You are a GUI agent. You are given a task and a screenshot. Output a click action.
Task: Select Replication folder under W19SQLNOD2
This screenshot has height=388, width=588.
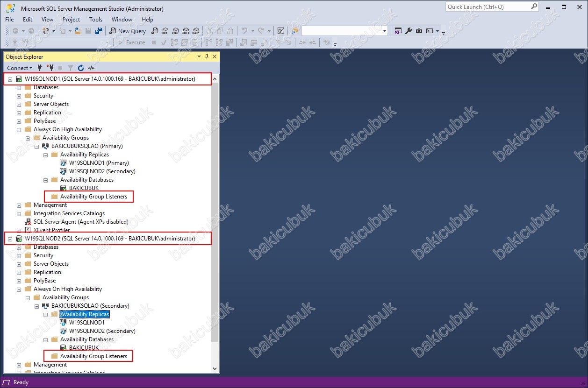pyautogui.click(x=47, y=272)
